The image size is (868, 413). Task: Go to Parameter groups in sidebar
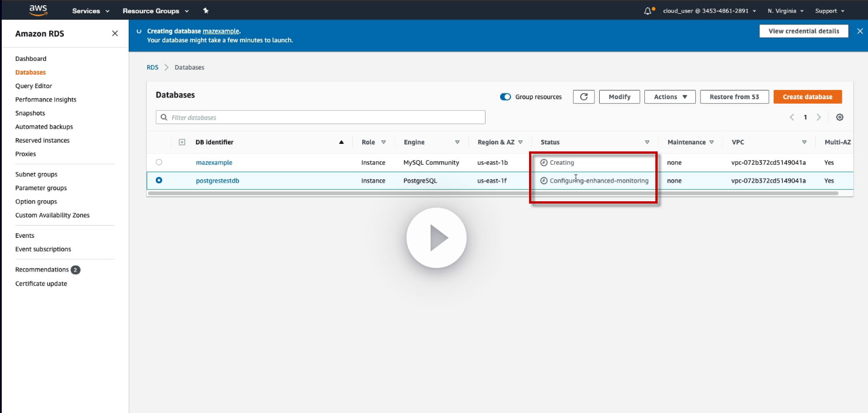tap(41, 188)
